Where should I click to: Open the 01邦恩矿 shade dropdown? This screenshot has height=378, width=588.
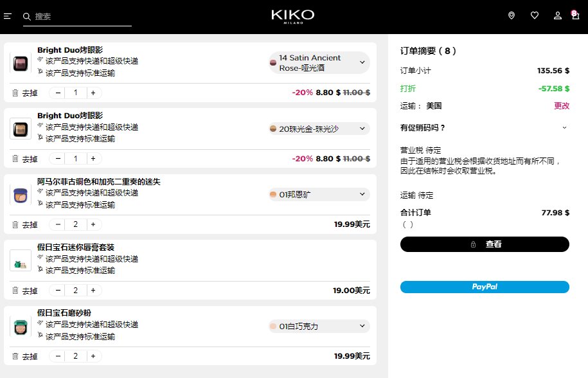pyautogui.click(x=319, y=194)
